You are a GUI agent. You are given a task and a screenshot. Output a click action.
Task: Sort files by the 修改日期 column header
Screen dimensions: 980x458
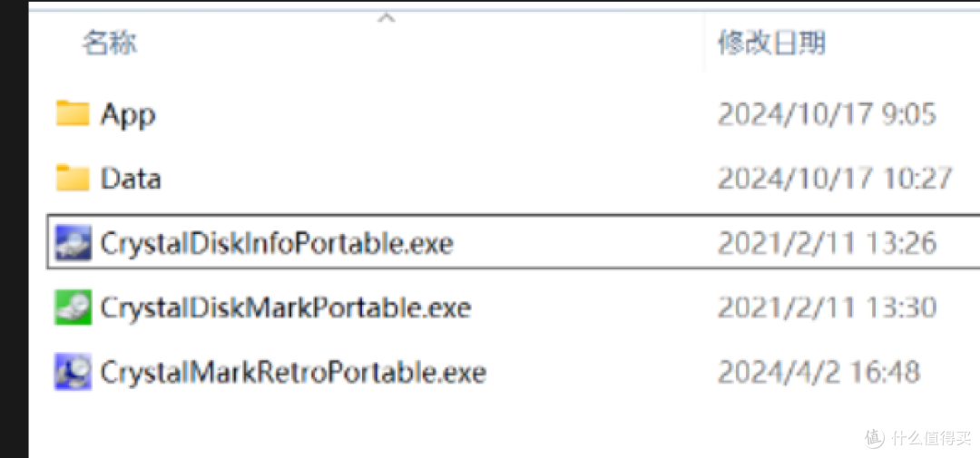[x=771, y=44]
